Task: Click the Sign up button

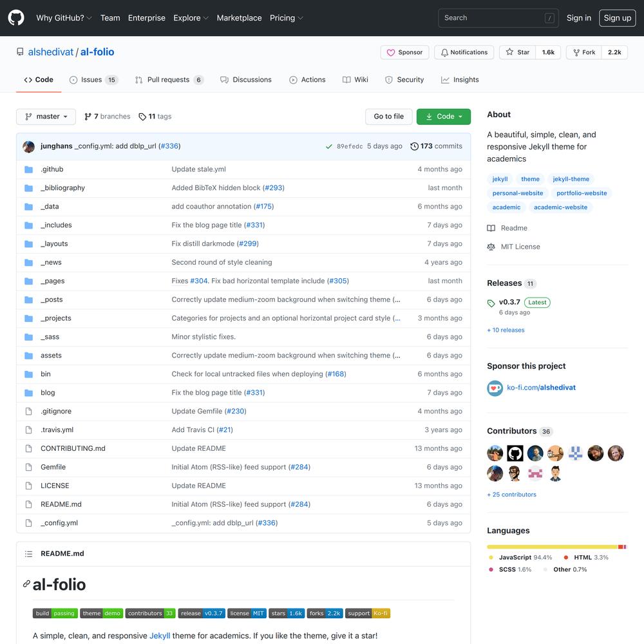Action: click(x=618, y=18)
